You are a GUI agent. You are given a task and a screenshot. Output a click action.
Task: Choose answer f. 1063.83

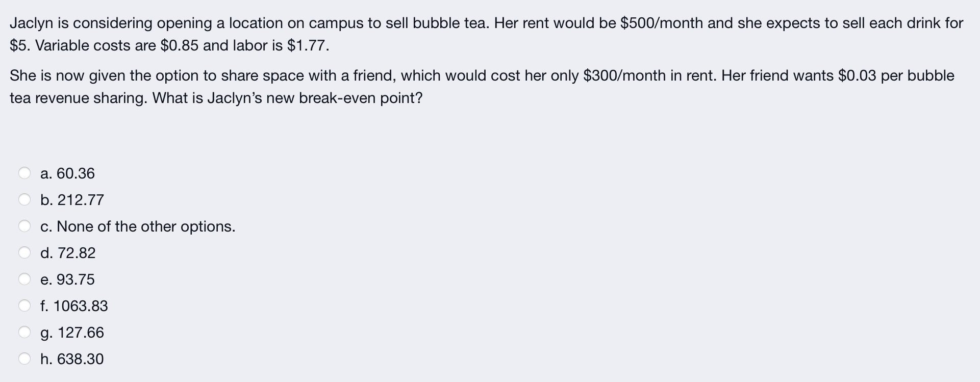click(24, 305)
